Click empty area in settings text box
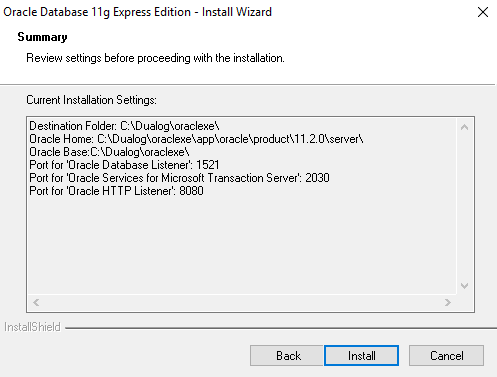The width and height of the screenshot is (497, 377). point(242,245)
